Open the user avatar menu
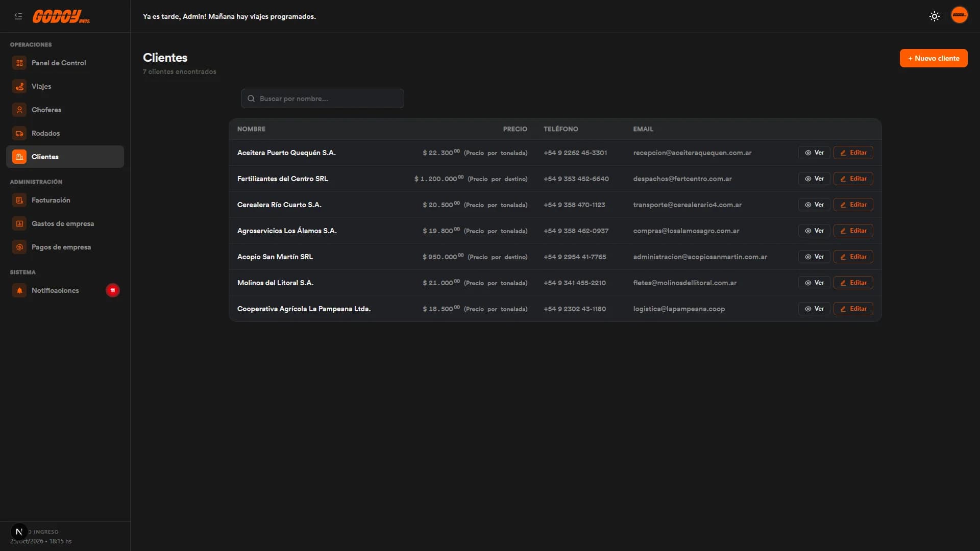 click(x=960, y=15)
